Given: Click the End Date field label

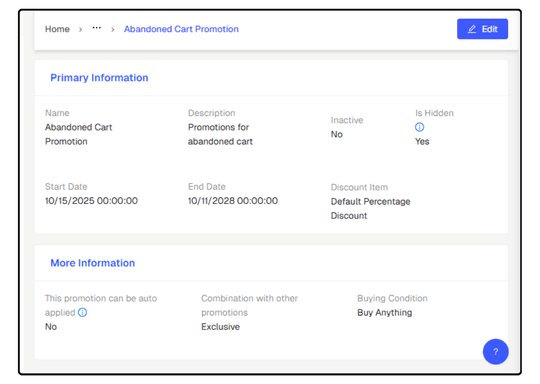Looking at the screenshot, I should pos(207,187).
